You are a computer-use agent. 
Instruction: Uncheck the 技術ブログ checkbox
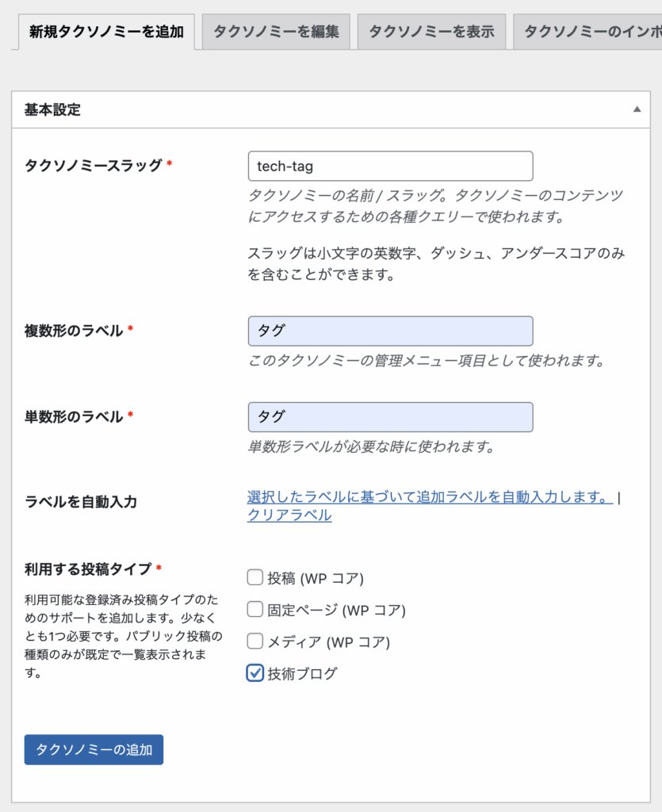click(254, 673)
